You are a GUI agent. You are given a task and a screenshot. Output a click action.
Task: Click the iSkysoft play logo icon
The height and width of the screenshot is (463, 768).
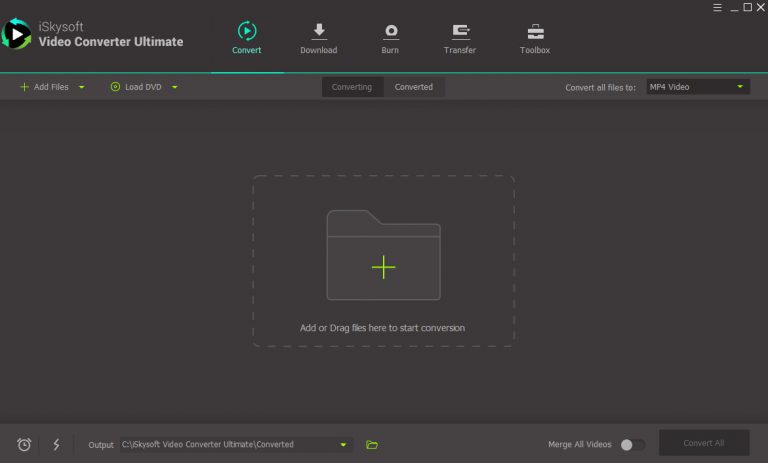(x=16, y=34)
